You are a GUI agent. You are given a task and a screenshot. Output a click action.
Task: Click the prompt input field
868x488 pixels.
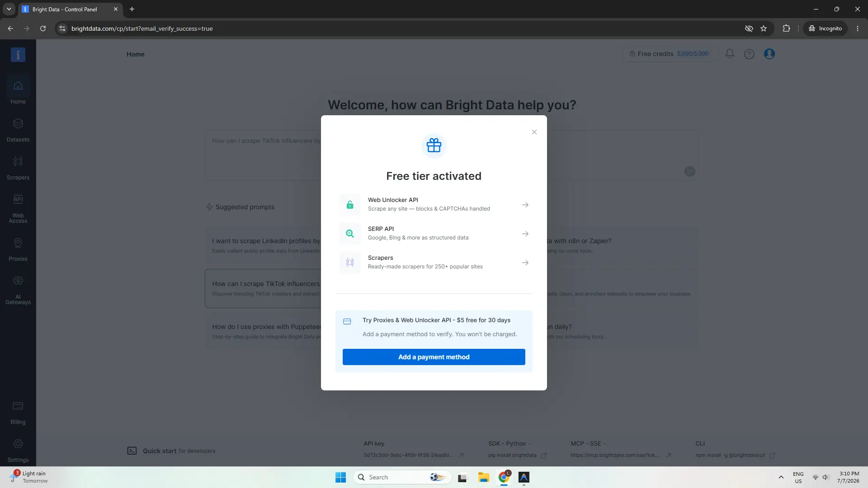pos(452,155)
